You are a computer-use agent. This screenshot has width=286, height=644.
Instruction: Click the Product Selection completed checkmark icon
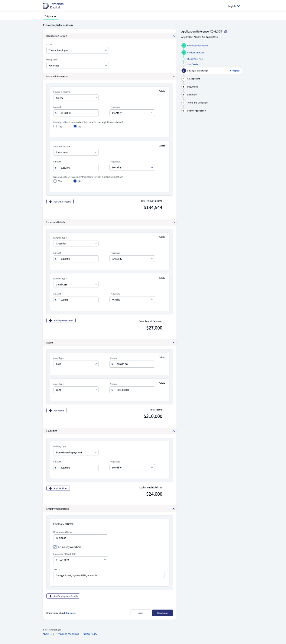[x=184, y=53]
